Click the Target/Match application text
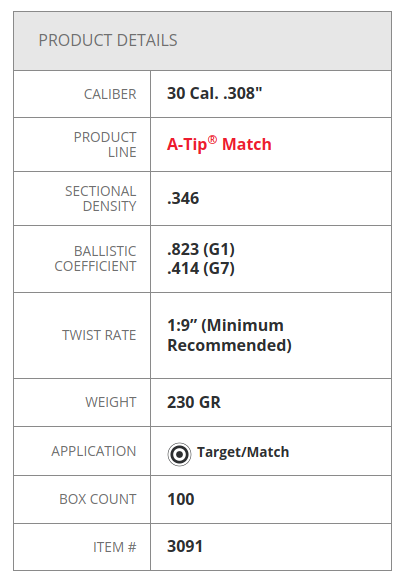 point(243,452)
